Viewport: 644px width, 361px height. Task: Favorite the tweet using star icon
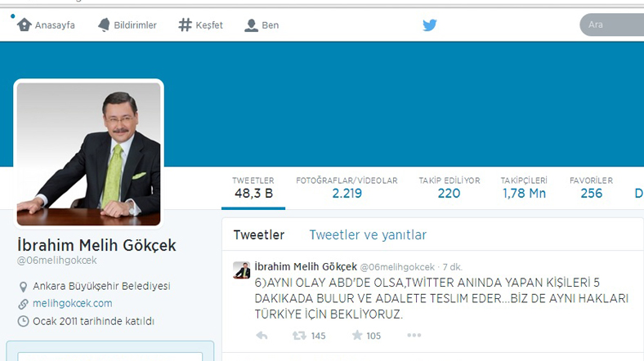pos(357,335)
